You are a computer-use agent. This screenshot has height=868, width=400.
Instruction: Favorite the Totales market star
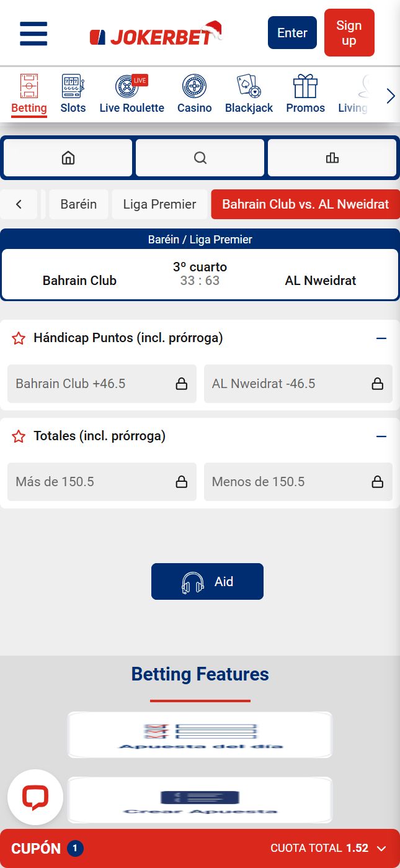coord(19,436)
